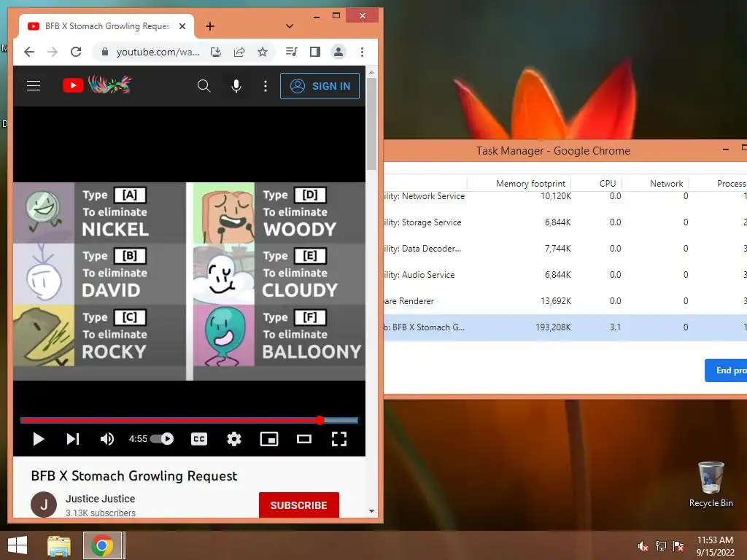Viewport: 747px width, 560px height.
Task: Click install app icon in address bar
Action: (x=216, y=52)
